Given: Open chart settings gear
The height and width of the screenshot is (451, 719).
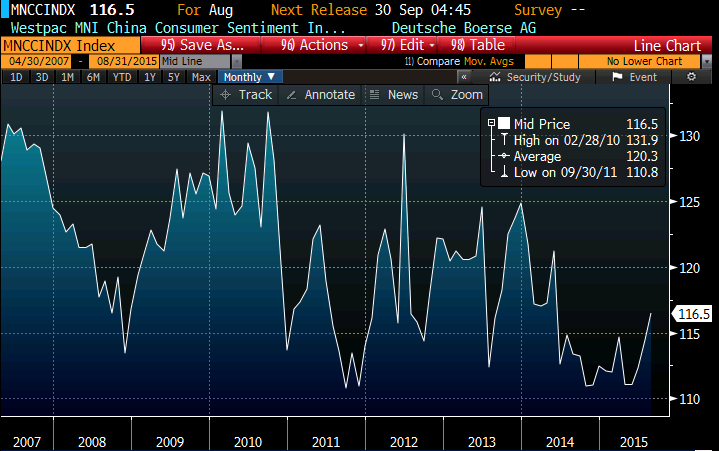Looking at the screenshot, I should tap(690, 77).
